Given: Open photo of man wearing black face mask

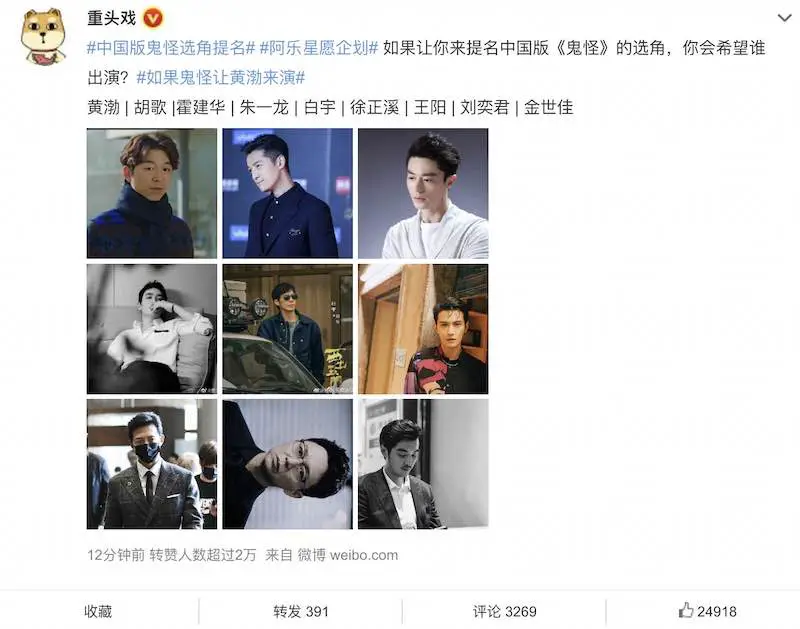Looking at the screenshot, I should pyautogui.click(x=152, y=464).
